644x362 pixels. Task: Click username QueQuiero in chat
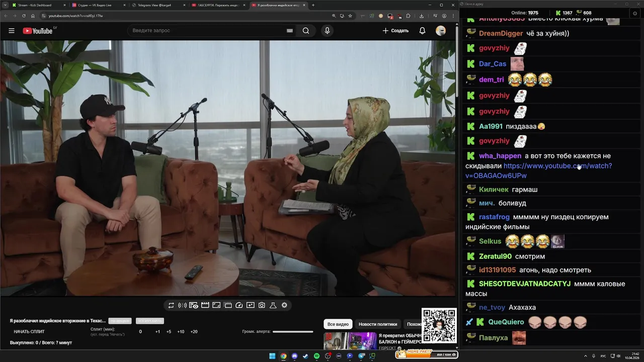pyautogui.click(x=506, y=322)
